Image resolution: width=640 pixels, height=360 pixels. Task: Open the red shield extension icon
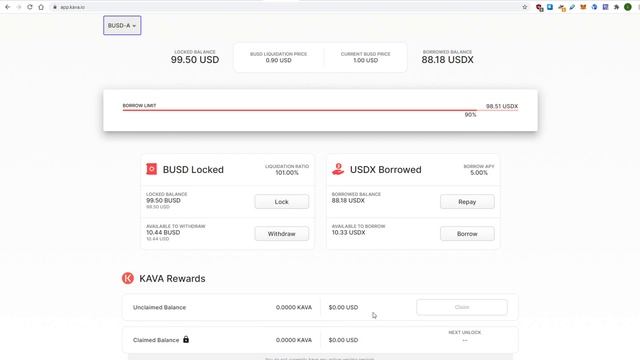539,7
